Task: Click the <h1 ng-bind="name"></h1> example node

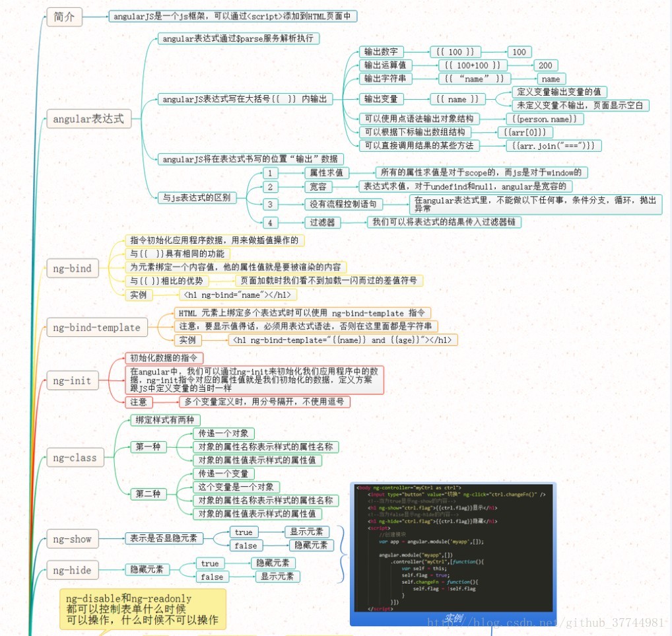Action: pos(238,295)
